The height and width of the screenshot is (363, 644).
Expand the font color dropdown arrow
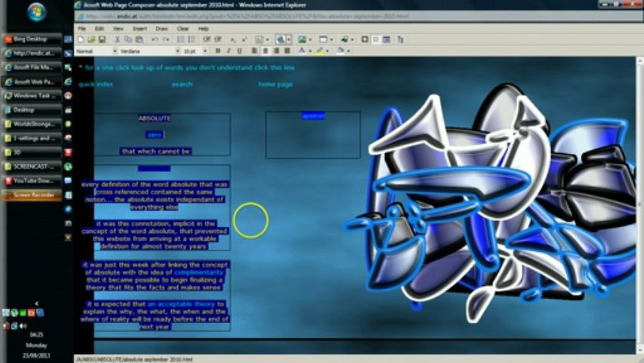pyautogui.click(x=309, y=51)
